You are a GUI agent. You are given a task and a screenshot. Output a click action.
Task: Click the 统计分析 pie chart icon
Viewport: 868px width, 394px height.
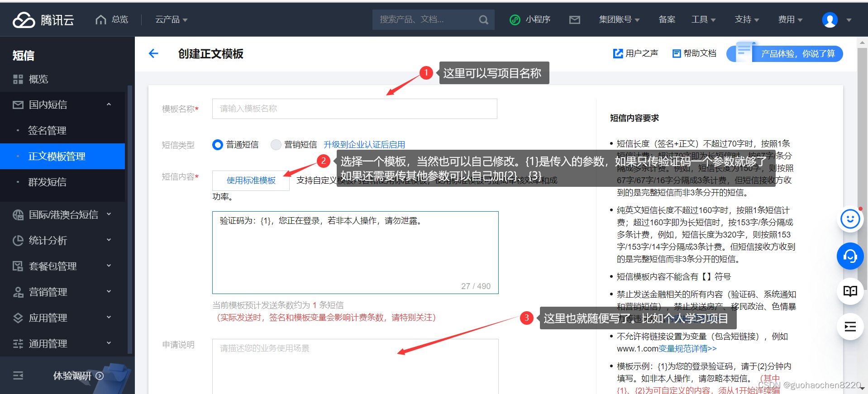click(18, 240)
